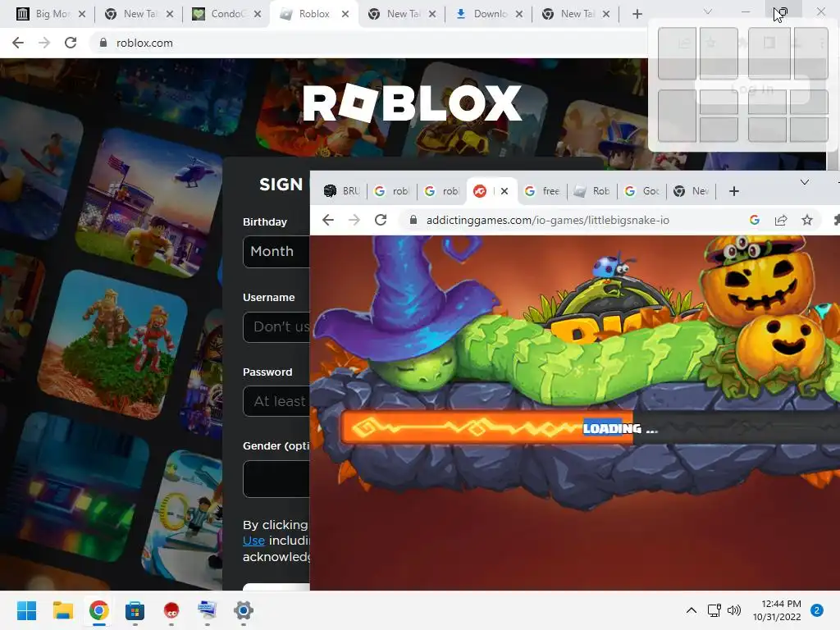Switch to the Rob tab in front window

(x=592, y=191)
